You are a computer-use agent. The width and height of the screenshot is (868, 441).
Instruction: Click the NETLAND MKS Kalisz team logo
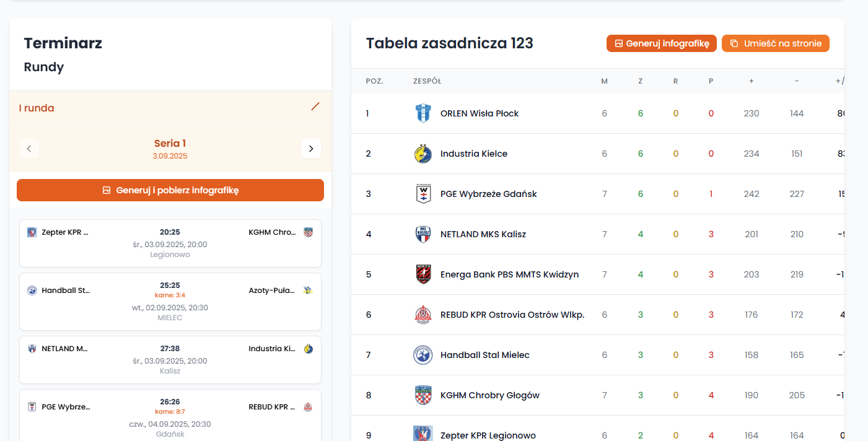coord(423,234)
